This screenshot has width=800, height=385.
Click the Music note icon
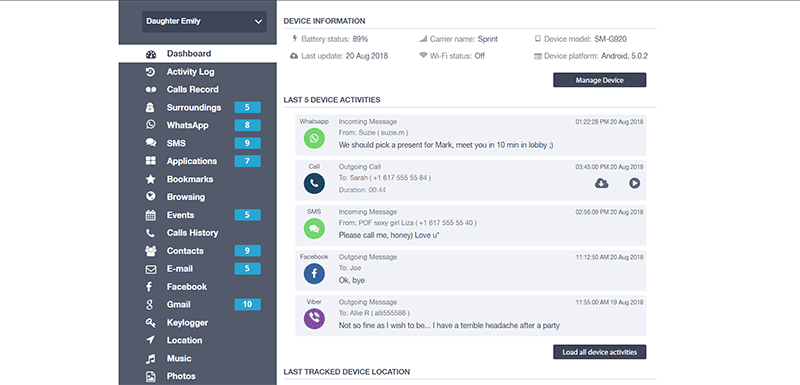pyautogui.click(x=151, y=358)
